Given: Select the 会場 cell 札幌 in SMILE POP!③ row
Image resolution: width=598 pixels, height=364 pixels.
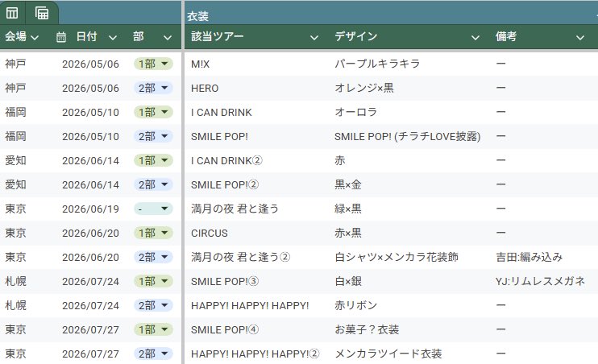Looking at the screenshot, I should pos(15,281).
